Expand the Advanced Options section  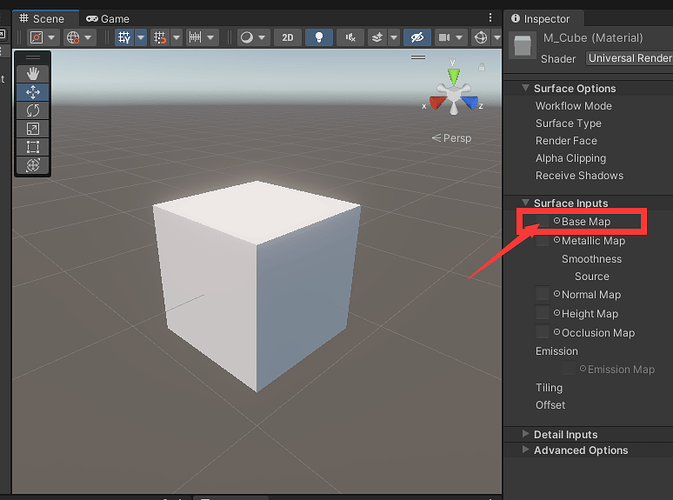(x=525, y=450)
